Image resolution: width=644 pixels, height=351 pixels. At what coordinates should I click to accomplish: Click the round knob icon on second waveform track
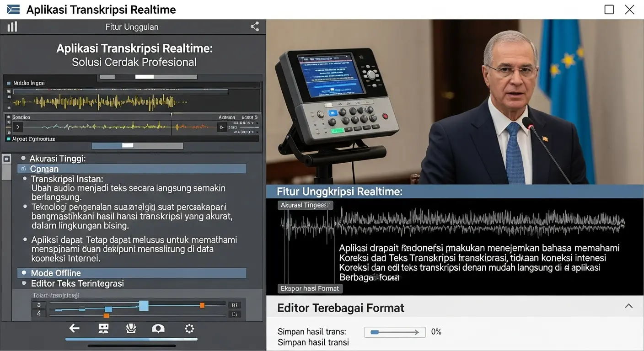coord(222,128)
